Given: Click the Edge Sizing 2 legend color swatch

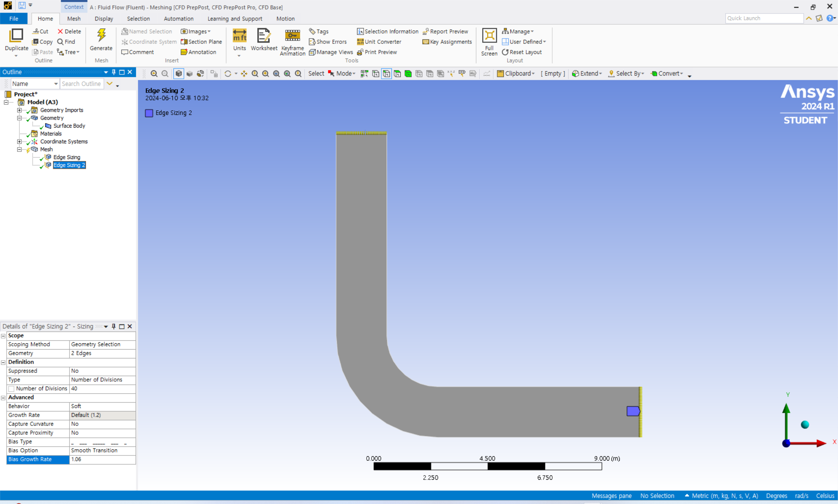Looking at the screenshot, I should click(x=149, y=113).
